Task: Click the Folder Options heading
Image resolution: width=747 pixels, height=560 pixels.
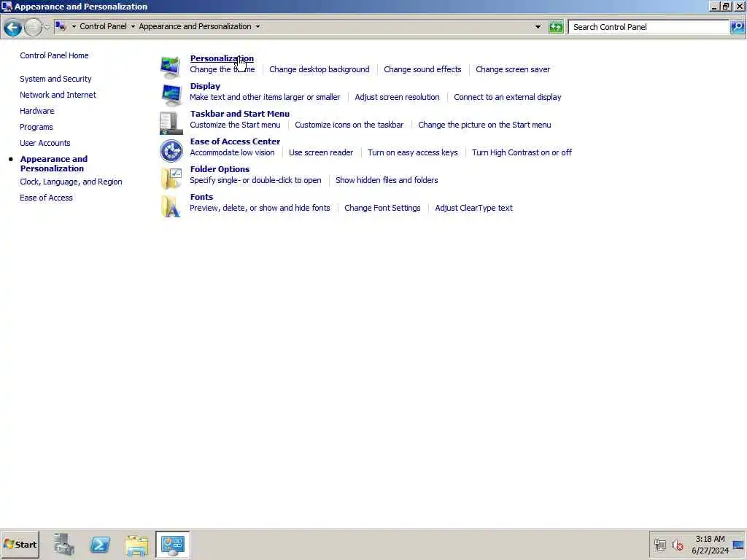Action: pyautogui.click(x=220, y=169)
